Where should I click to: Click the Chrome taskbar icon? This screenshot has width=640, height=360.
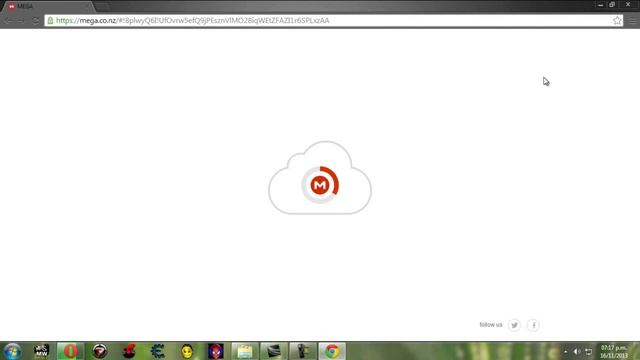coord(332,351)
